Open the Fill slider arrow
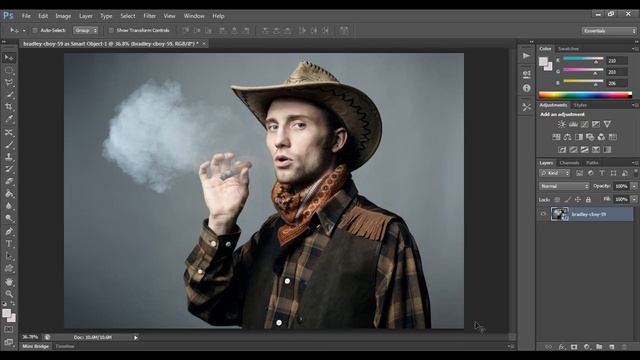The image size is (640, 360). point(634,200)
